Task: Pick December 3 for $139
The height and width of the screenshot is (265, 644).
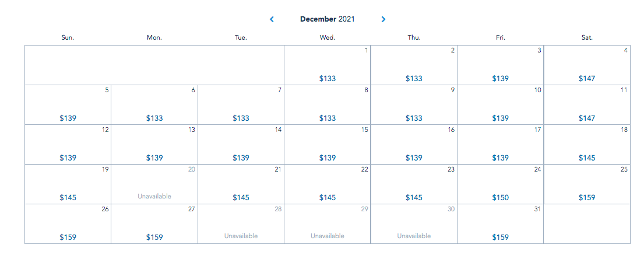Action: [500, 65]
